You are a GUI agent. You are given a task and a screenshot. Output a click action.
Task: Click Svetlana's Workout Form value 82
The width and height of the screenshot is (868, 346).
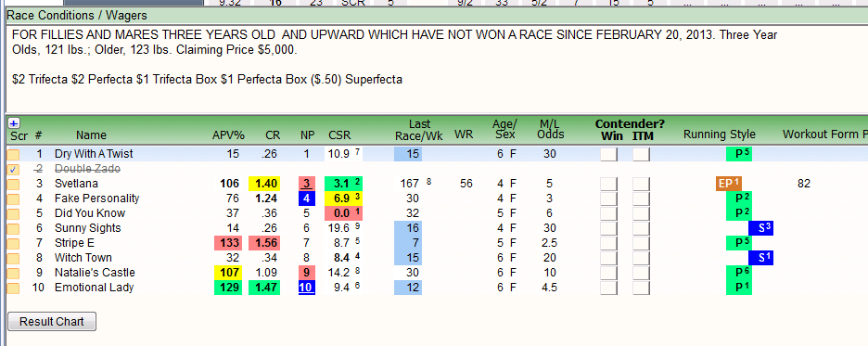(804, 184)
